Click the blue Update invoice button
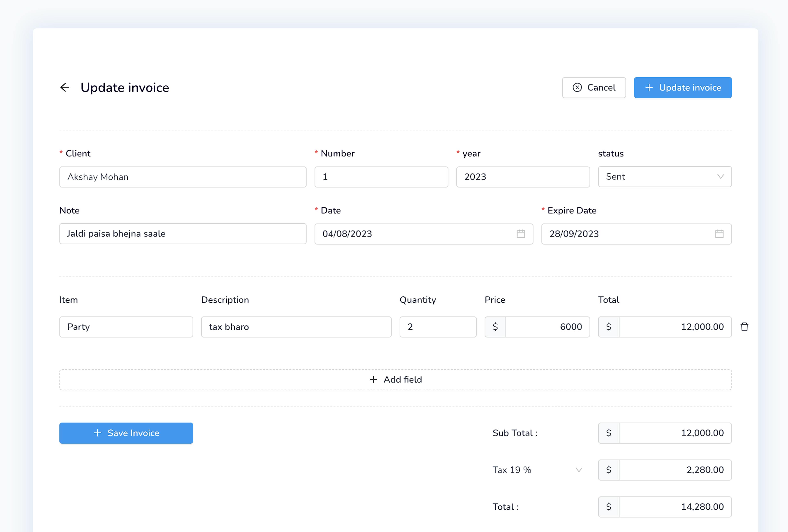 (x=683, y=87)
